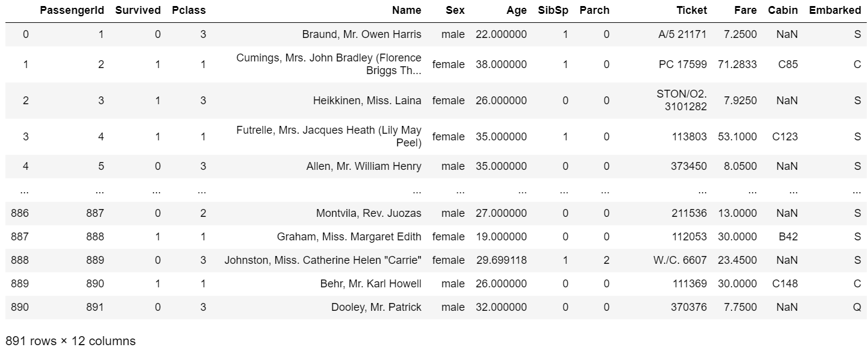Viewport: 868px width, 356px height.
Task: Click the 891 rows × 12 columns summary
Action: [71, 342]
